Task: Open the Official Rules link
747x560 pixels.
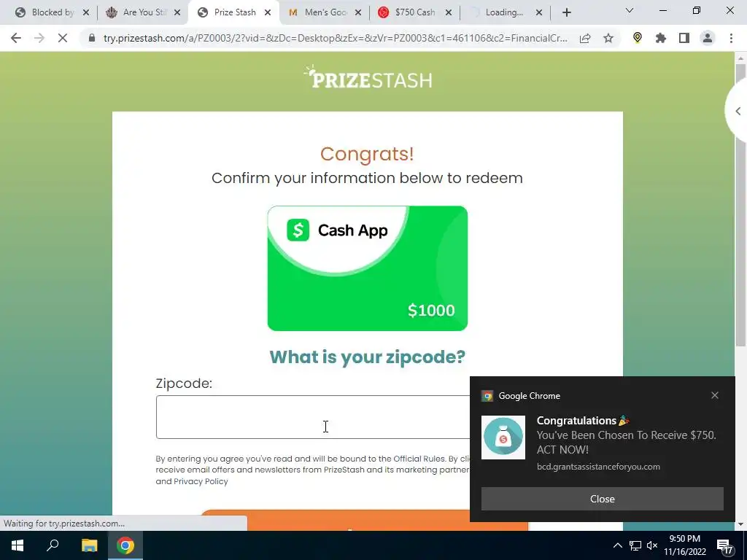Action: click(419, 459)
